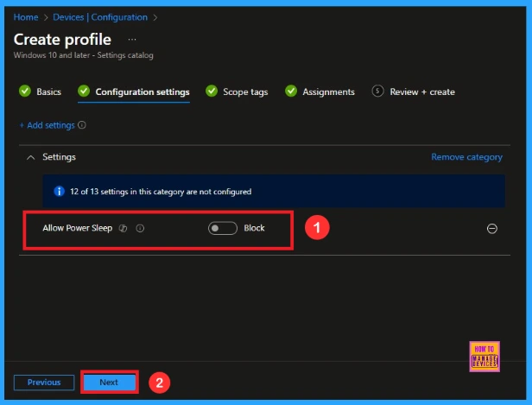This screenshot has height=405, width=532.
Task: Click the green check icon on Scope tags
Action: [x=212, y=91]
